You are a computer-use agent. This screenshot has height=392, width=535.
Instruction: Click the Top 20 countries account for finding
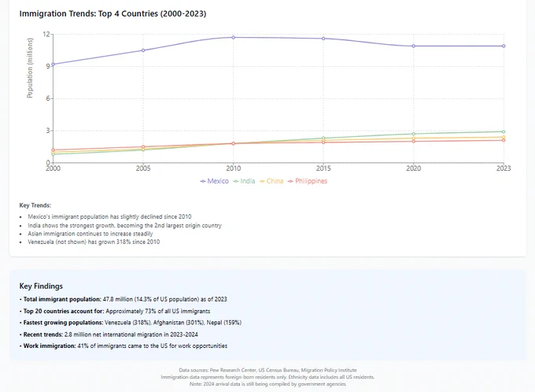(x=115, y=311)
